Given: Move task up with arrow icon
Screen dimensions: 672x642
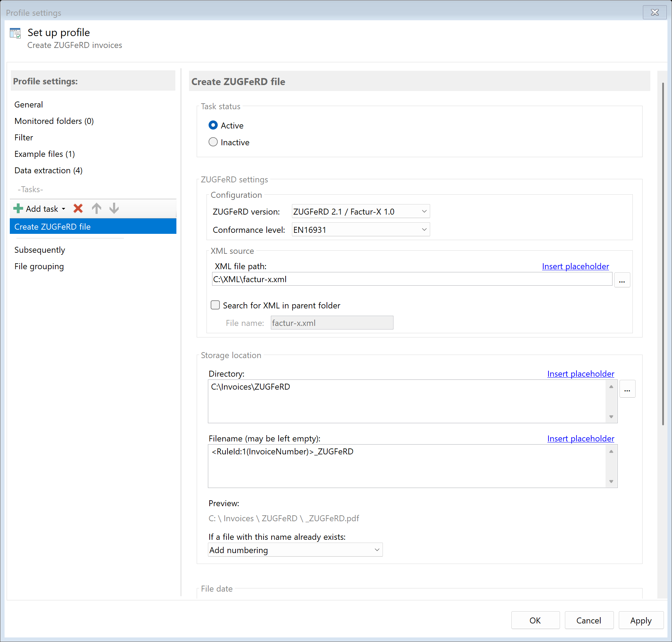Looking at the screenshot, I should pyautogui.click(x=97, y=209).
